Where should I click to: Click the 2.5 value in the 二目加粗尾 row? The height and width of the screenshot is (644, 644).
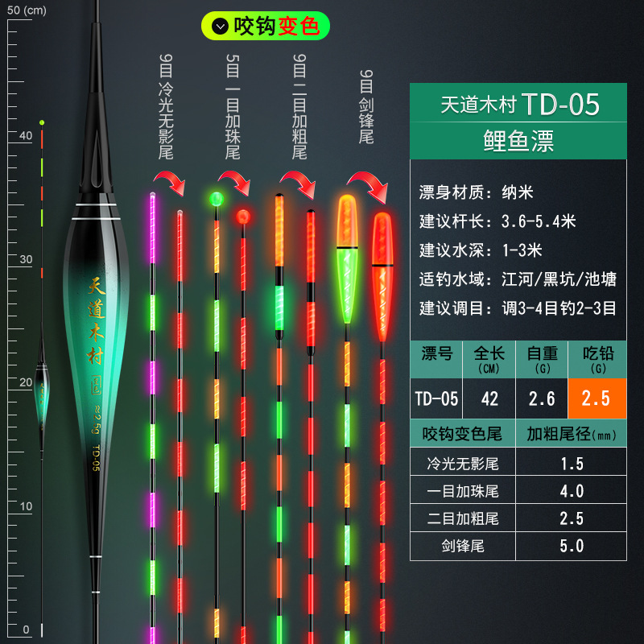click(572, 518)
